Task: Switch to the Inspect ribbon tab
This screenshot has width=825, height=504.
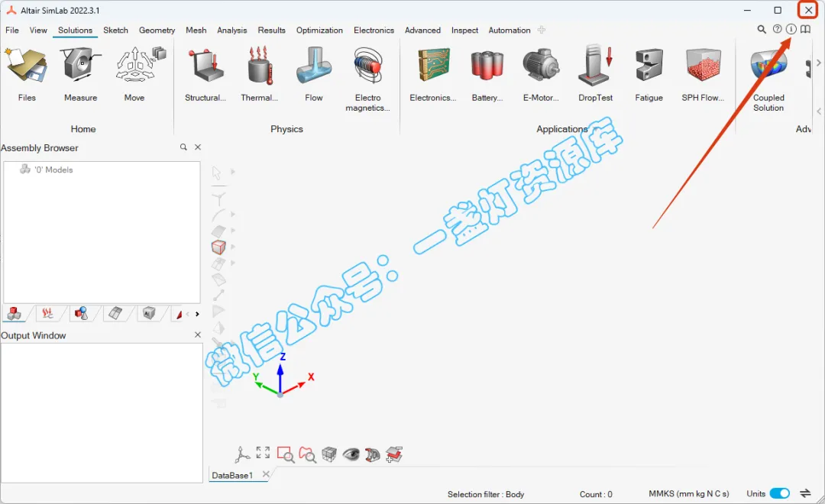Action: point(464,30)
